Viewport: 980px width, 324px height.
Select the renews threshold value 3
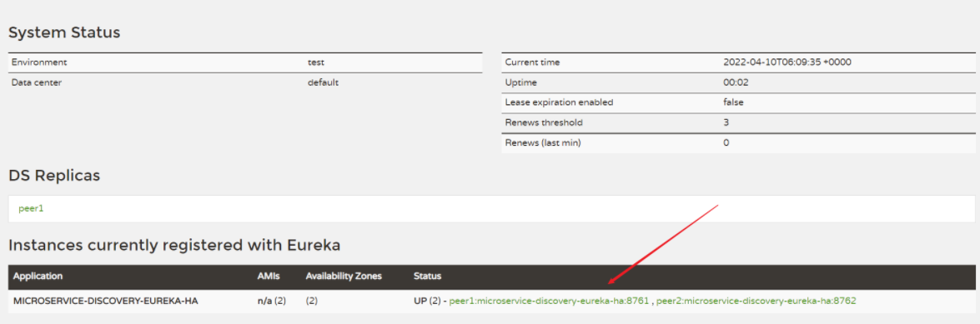click(x=726, y=122)
